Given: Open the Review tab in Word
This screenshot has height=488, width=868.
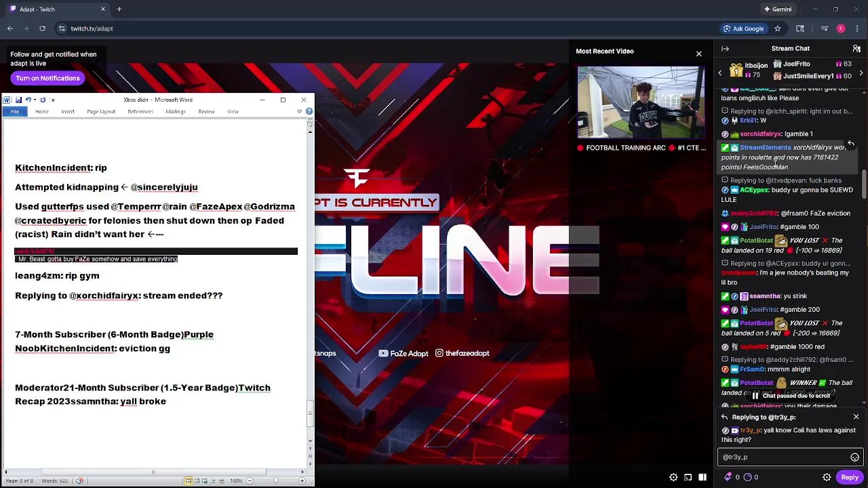Looking at the screenshot, I should click(206, 112).
